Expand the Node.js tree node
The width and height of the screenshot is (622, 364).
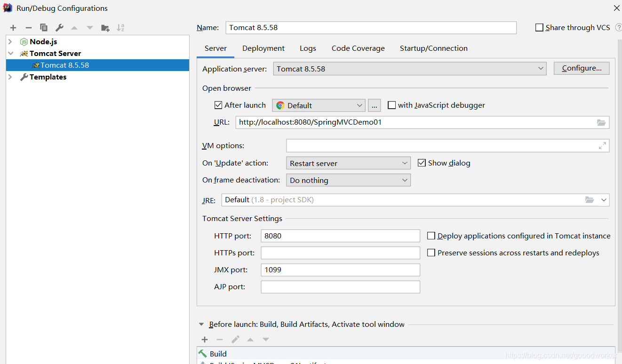pyautogui.click(x=10, y=42)
